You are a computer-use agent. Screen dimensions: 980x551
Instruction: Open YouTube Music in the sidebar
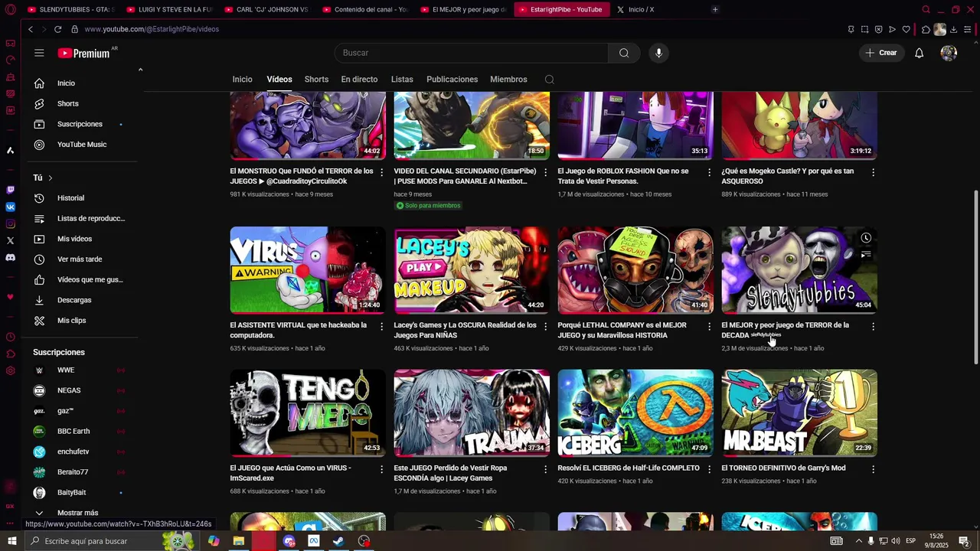[x=84, y=145]
